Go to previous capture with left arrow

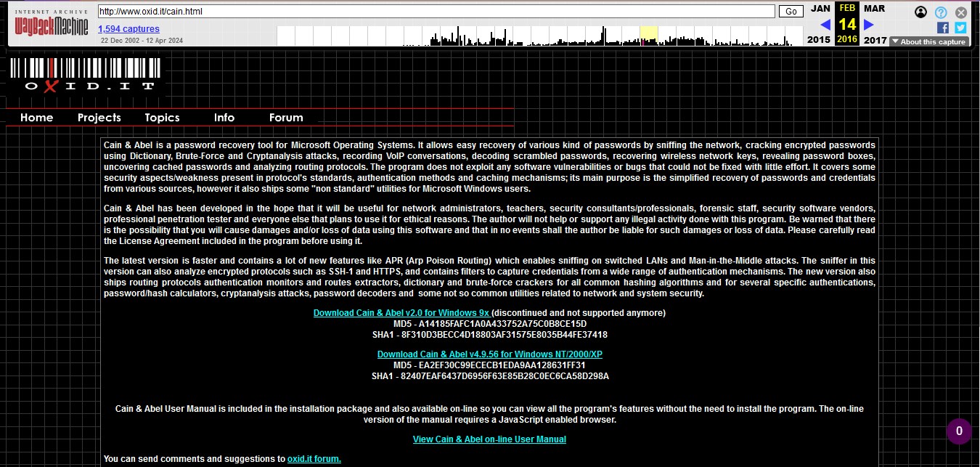[x=825, y=25]
